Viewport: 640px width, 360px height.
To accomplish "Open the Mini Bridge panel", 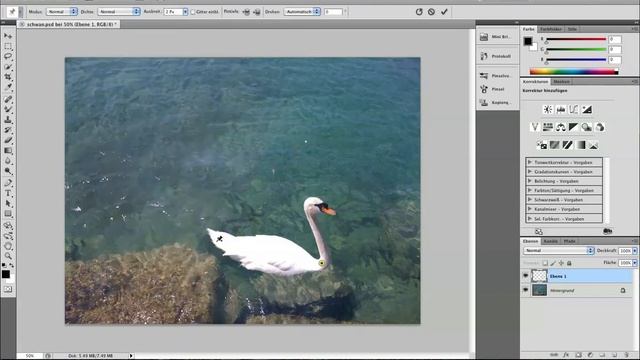I will click(x=498, y=37).
